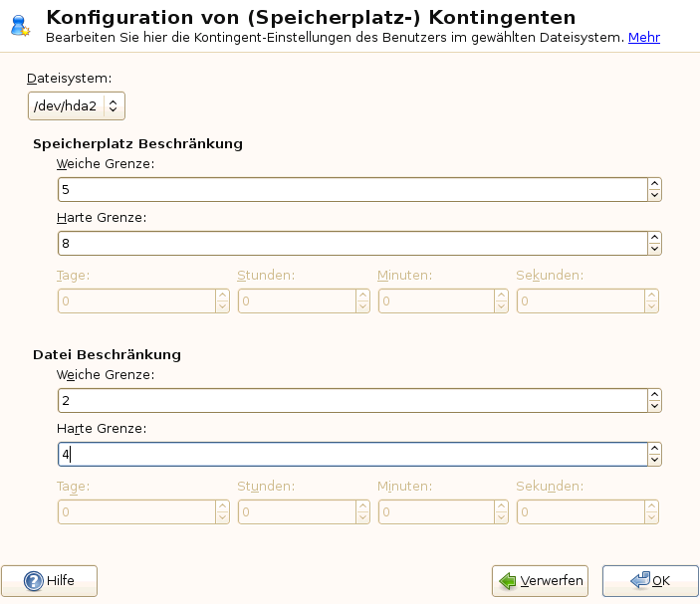
Task: Decrease Datei Harte Grenze value
Action: (654, 459)
